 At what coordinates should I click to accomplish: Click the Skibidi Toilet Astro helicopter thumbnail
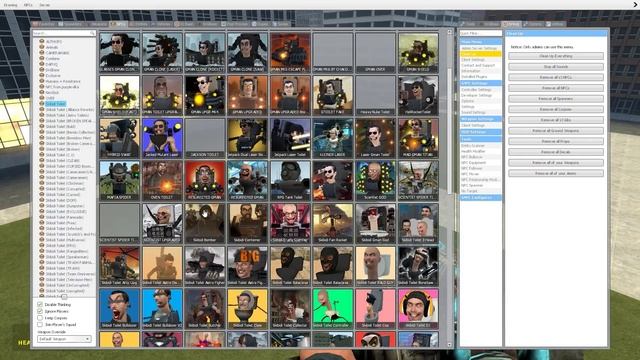tap(120, 266)
